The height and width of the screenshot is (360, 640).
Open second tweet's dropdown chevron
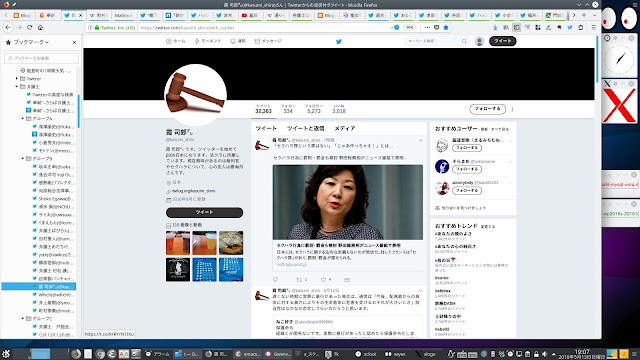420,291
